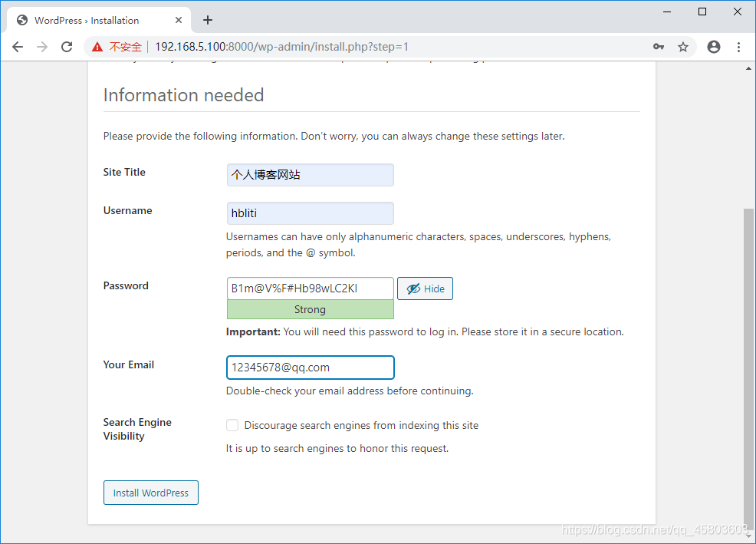The image size is (756, 544).
Task: Click the page vertical scrollbar thumb
Action: click(x=748, y=369)
